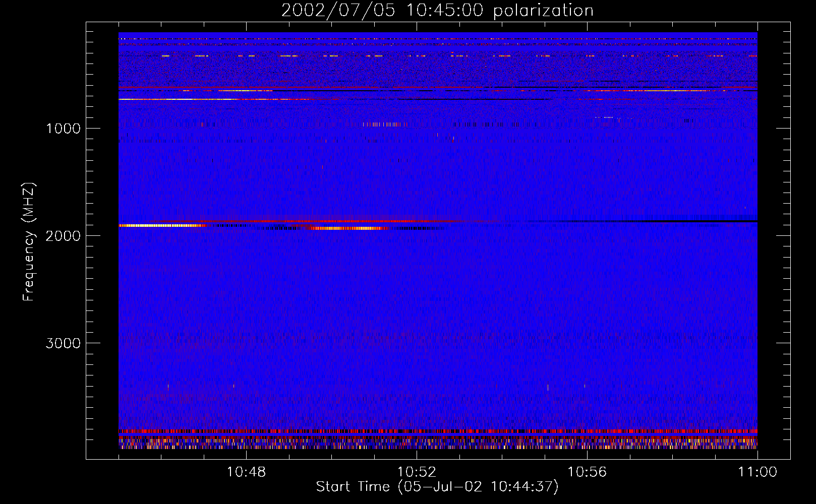Click the 11:00 time tick label
The width and height of the screenshot is (816, 504).
coord(757,472)
